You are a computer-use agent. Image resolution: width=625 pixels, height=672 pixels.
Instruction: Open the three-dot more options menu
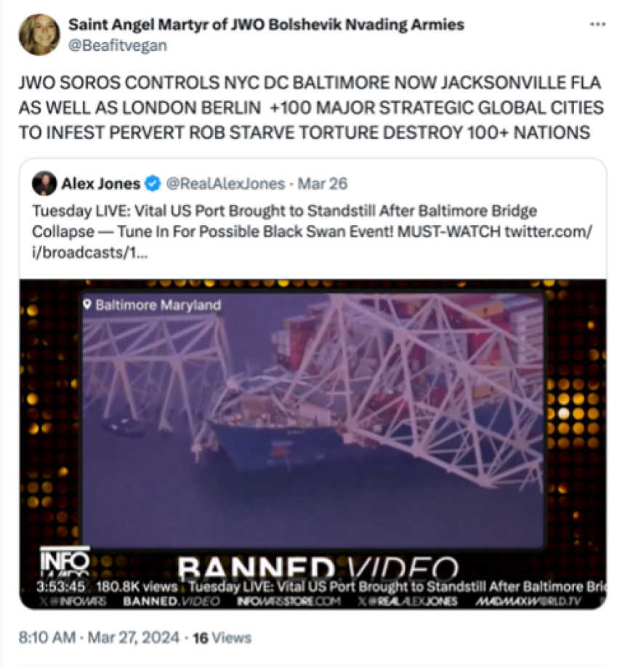597,25
